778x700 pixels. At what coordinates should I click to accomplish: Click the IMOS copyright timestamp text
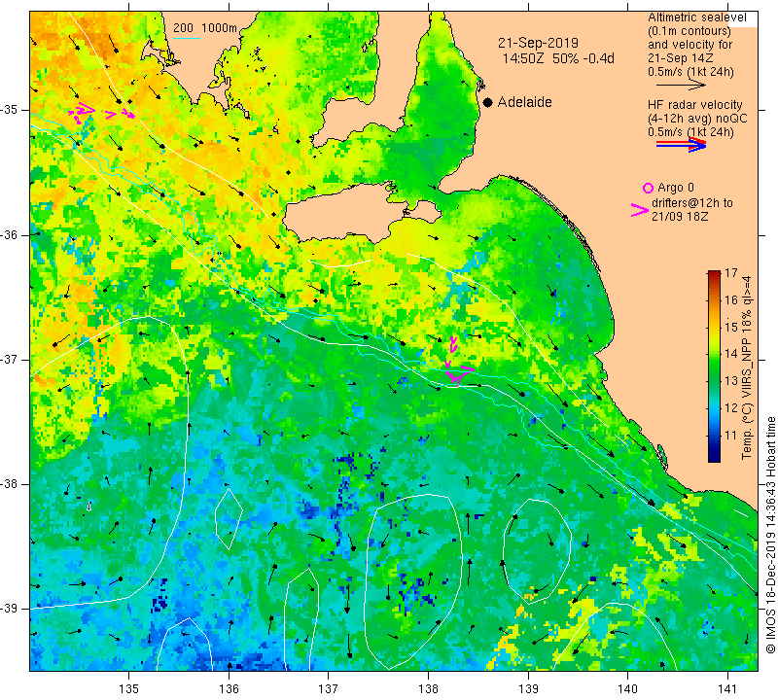(x=770, y=535)
